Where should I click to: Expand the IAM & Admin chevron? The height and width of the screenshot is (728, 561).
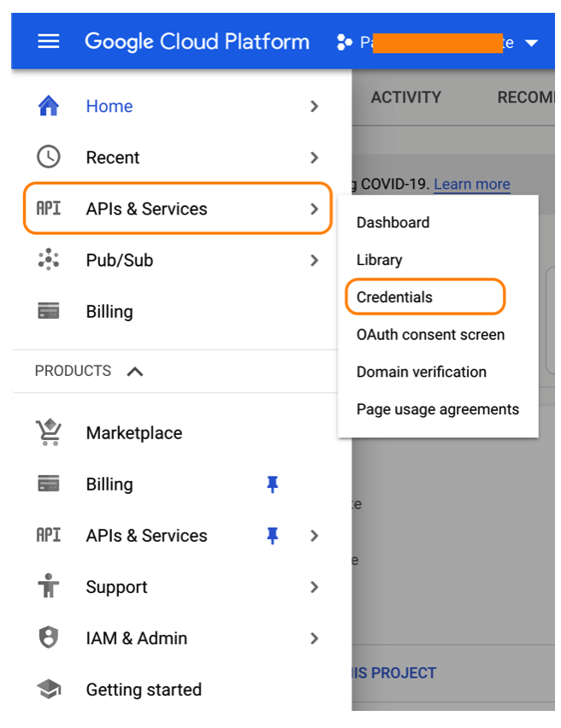315,638
